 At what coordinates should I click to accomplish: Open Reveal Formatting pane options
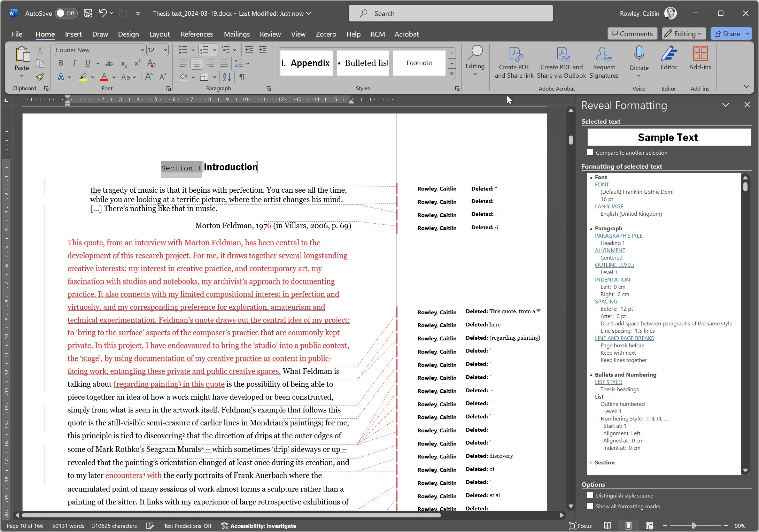coord(726,105)
